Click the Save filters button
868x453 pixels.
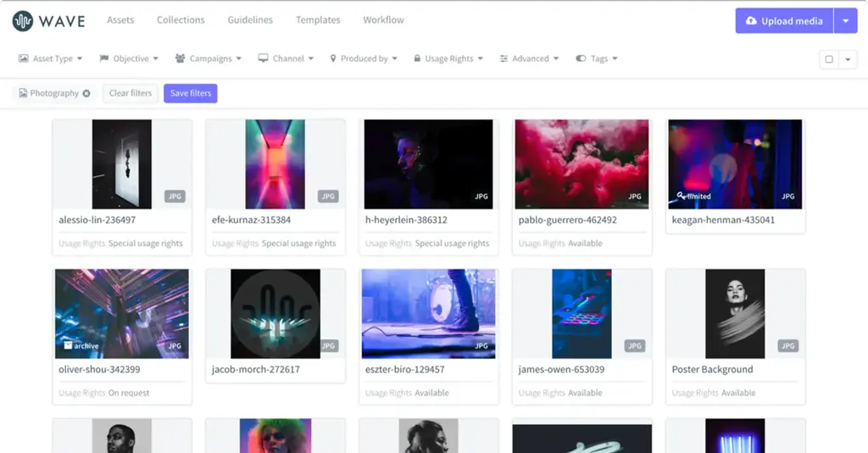tap(191, 93)
